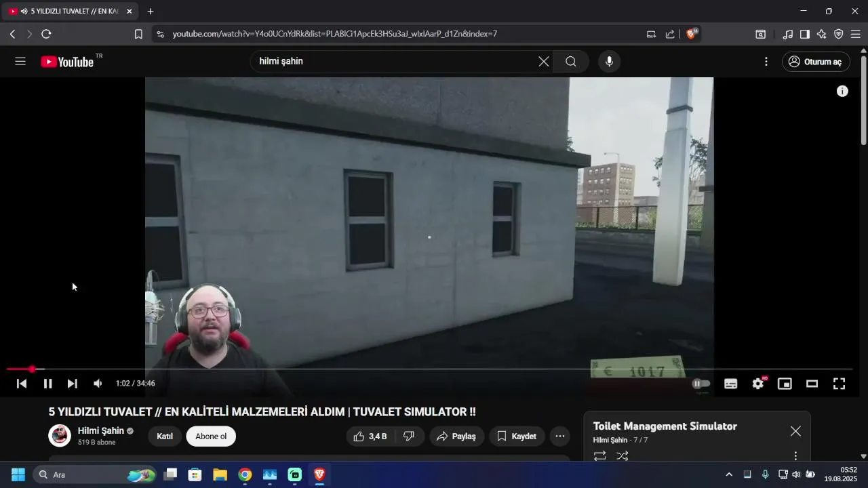This screenshot has height=488, width=868.
Task: Open the Brave main menu
Action: (855, 34)
